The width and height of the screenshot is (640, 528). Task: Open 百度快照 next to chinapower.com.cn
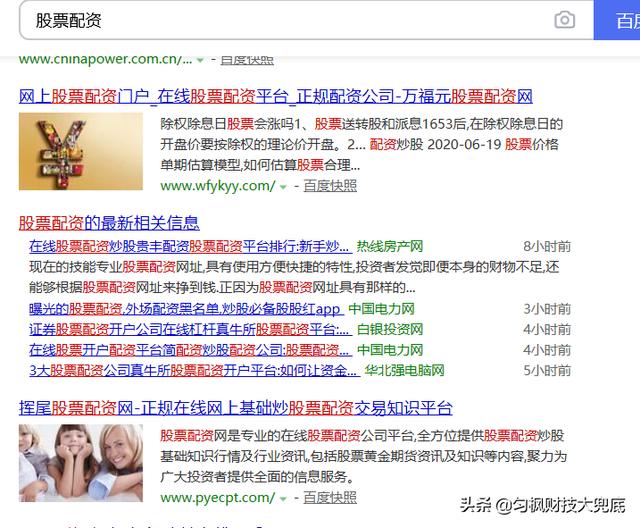pyautogui.click(x=247, y=60)
